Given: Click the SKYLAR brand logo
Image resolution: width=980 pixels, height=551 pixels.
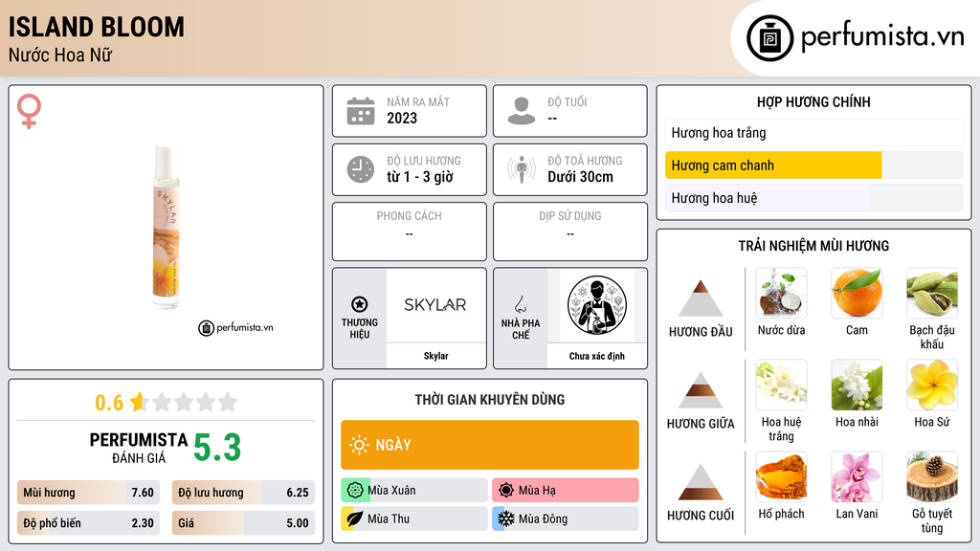Looking at the screenshot, I should click(435, 305).
